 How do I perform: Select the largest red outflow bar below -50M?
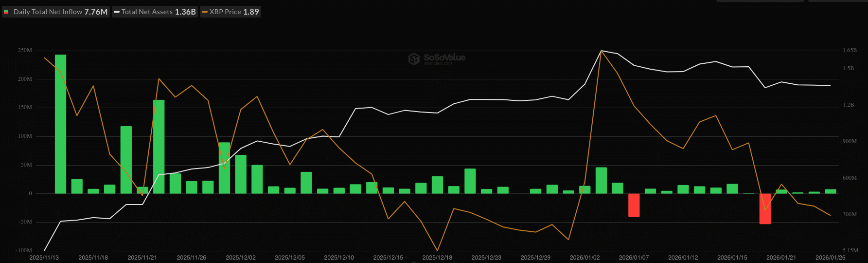765,209
